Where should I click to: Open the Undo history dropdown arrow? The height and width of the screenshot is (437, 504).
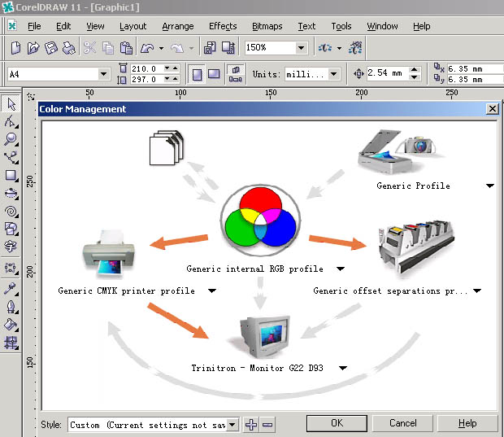(x=161, y=48)
